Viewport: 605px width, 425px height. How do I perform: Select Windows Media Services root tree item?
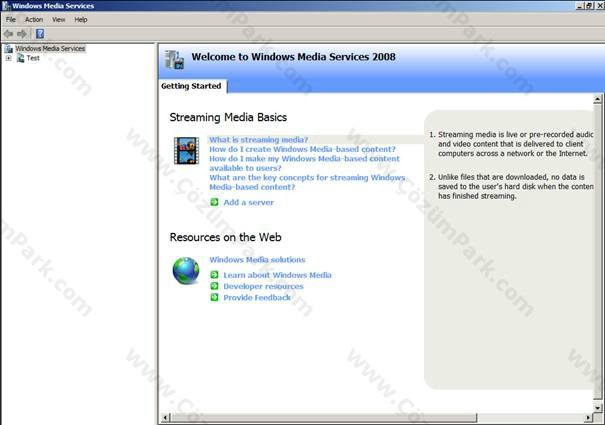tap(50, 48)
